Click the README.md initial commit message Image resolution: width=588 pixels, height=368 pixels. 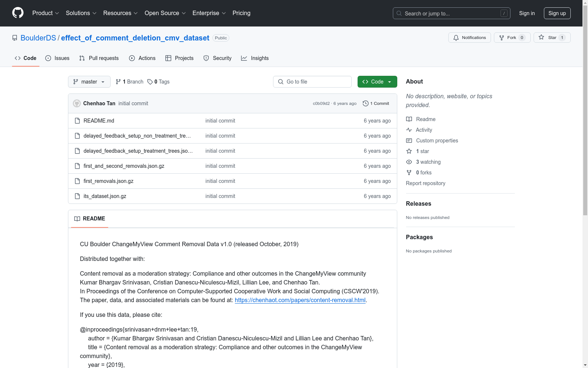tap(220, 121)
